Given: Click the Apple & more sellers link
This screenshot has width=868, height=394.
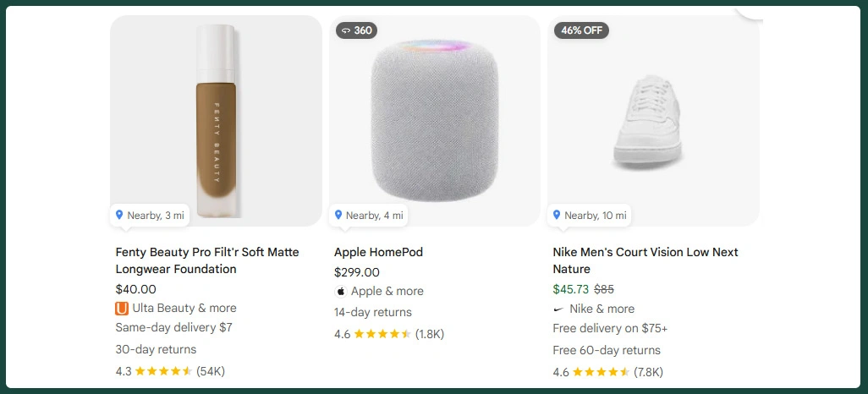Looking at the screenshot, I should pyautogui.click(x=387, y=292).
